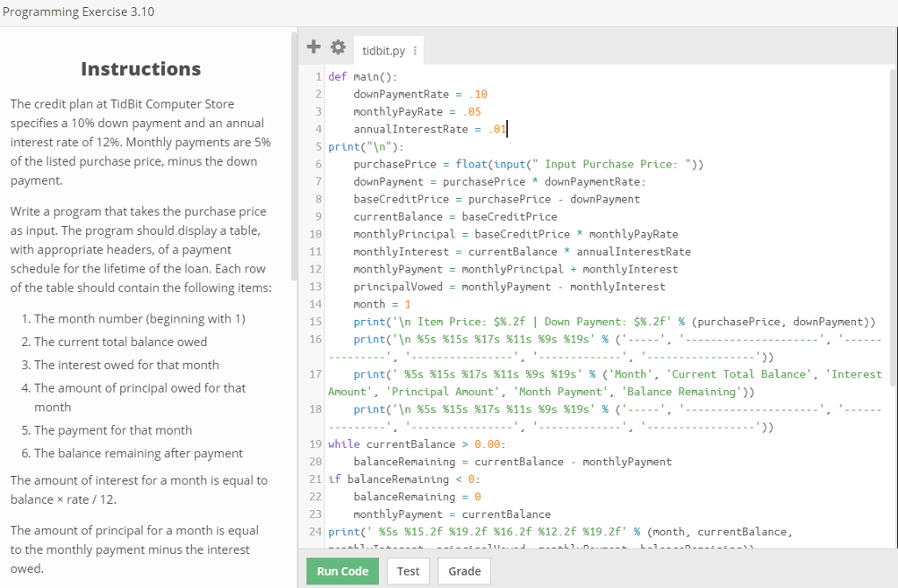
Task: Click instruction item 'The month number (beginning with 1)'
Action: (139, 319)
